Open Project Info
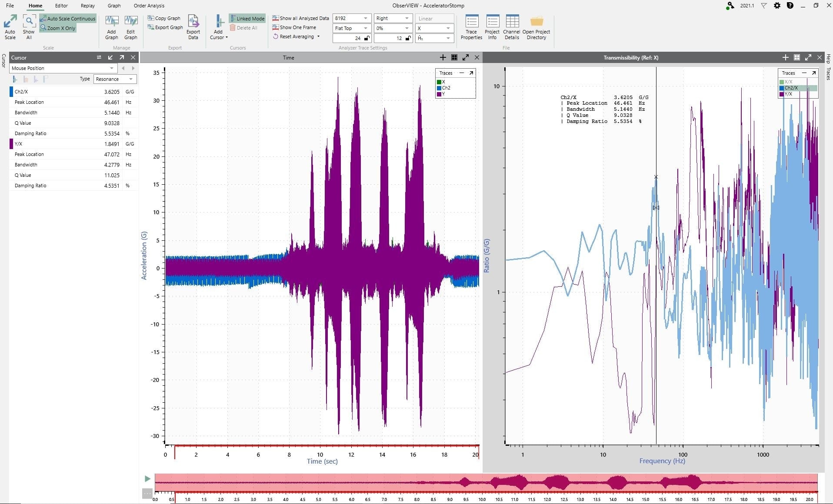The image size is (833, 504). (492, 27)
